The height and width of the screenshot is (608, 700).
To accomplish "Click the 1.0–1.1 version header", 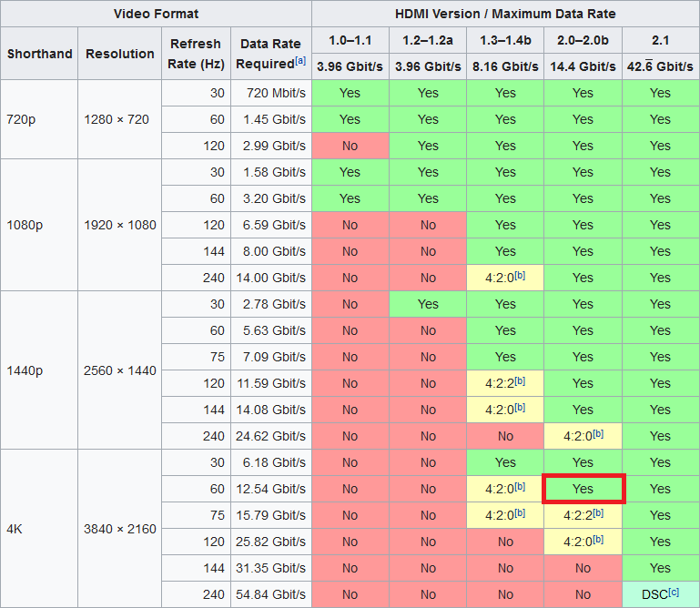I will pyautogui.click(x=350, y=41).
